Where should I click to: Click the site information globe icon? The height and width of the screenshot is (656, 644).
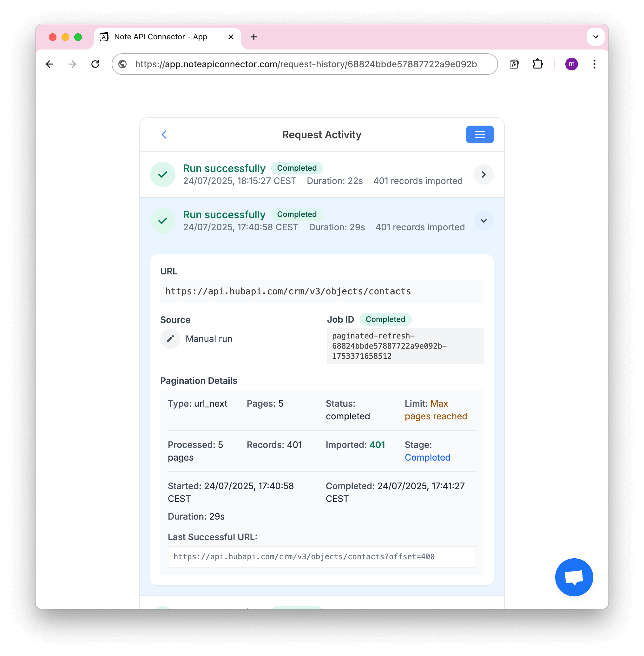(x=122, y=64)
